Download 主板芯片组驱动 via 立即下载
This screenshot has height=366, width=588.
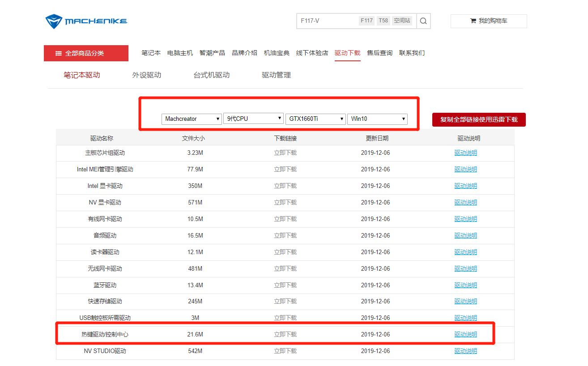tap(285, 153)
